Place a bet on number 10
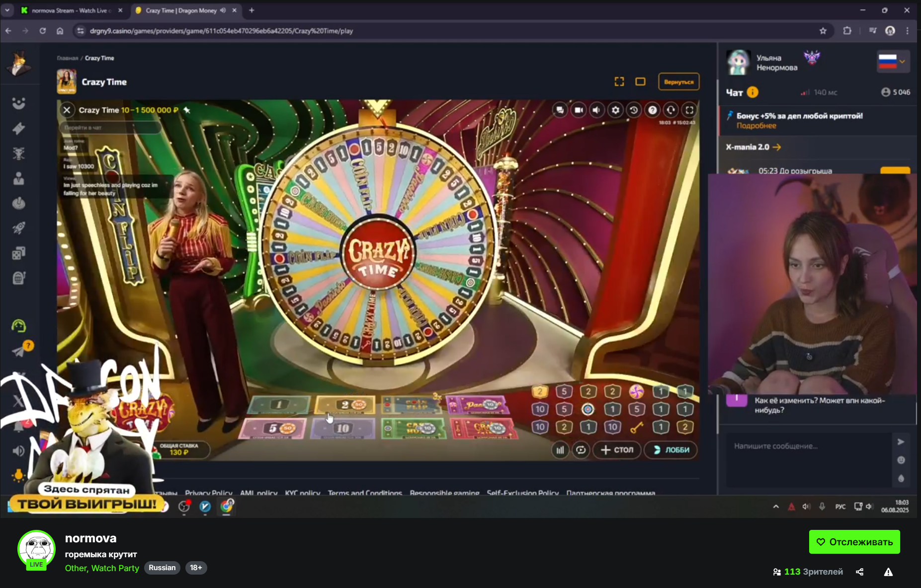This screenshot has height=588, width=921. [x=343, y=428]
